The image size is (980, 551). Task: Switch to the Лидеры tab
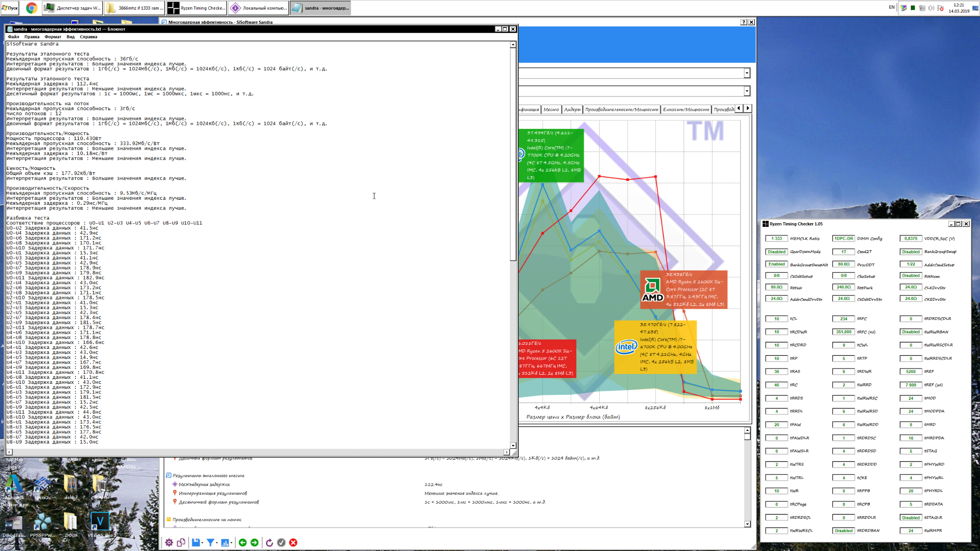[572, 109]
